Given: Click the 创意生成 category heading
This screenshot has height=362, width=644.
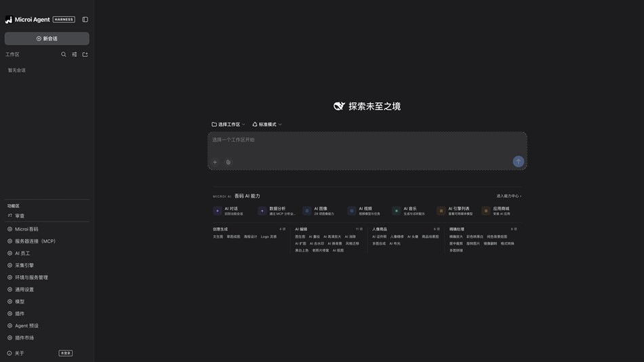Looking at the screenshot, I should (x=220, y=229).
